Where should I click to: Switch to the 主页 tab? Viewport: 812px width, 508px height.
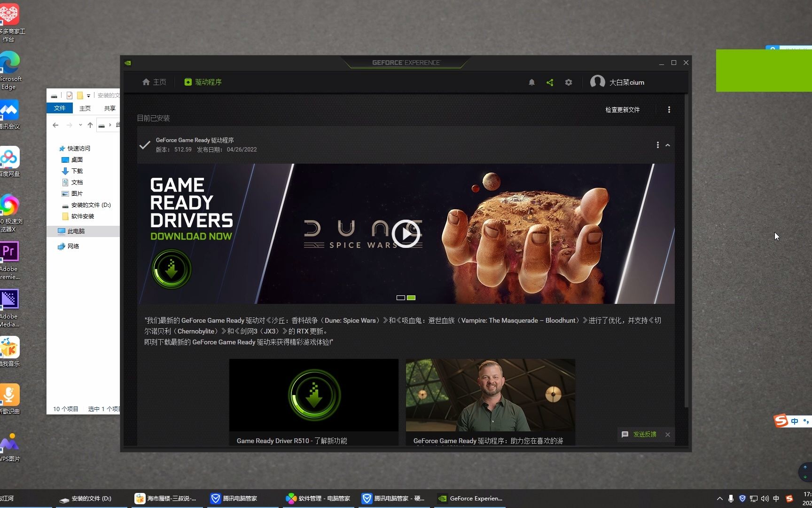154,82
